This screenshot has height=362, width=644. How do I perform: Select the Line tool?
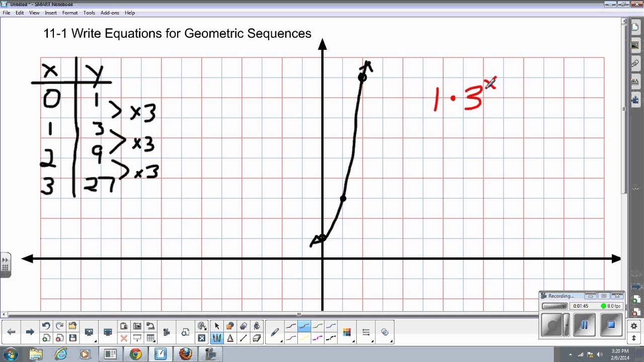point(244,338)
